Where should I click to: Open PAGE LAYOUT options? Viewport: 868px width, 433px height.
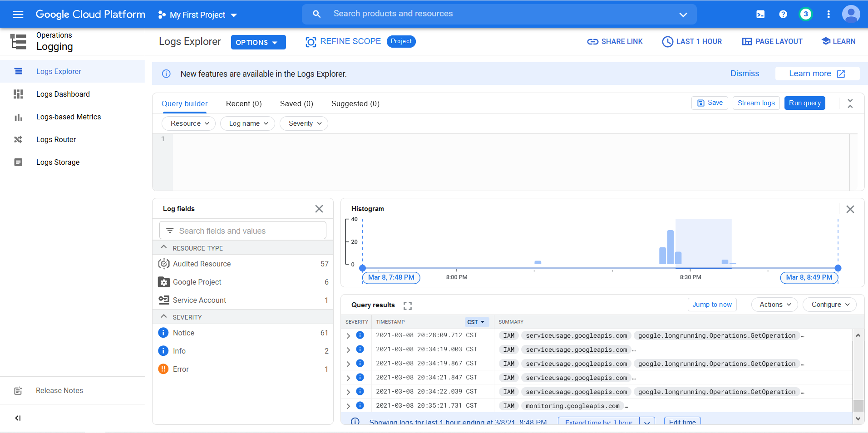(x=772, y=42)
